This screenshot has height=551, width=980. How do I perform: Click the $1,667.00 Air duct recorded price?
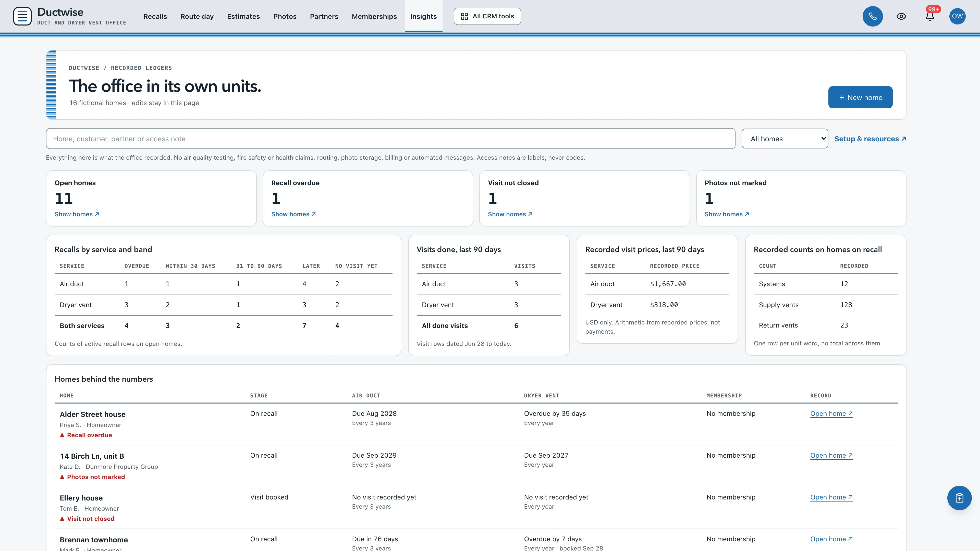(x=668, y=284)
